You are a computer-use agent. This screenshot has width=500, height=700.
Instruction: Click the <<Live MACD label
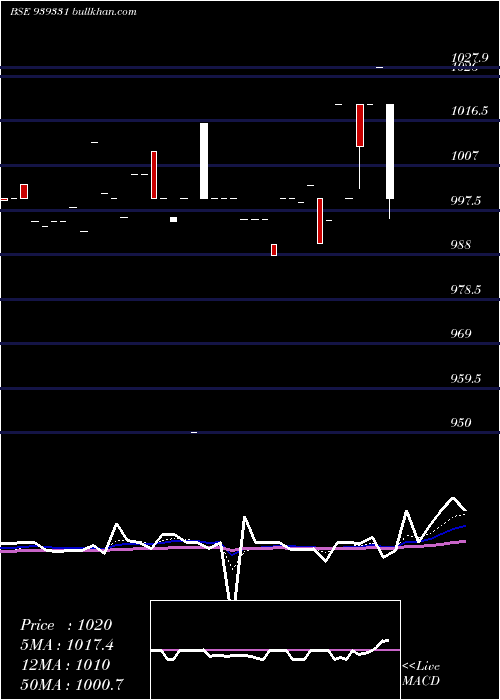(421, 673)
